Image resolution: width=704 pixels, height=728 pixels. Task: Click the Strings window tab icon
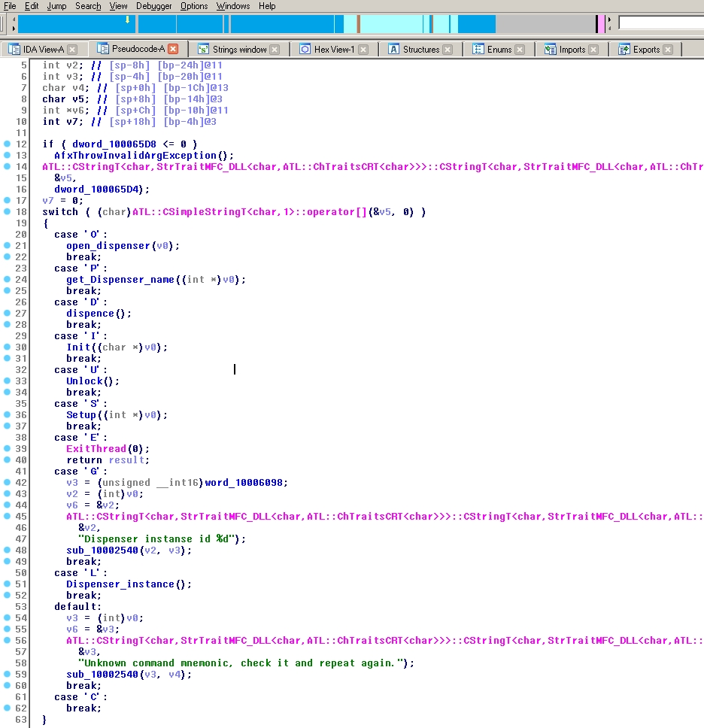point(203,49)
